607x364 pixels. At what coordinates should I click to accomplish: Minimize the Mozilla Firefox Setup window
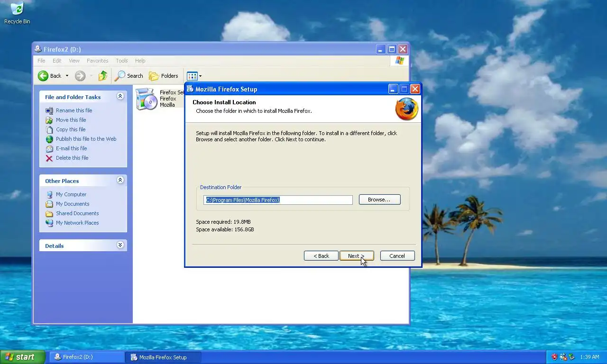(393, 89)
